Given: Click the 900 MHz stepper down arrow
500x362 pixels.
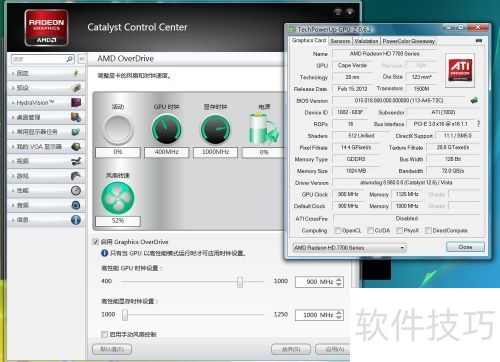Looking at the screenshot, I should 339,284.
